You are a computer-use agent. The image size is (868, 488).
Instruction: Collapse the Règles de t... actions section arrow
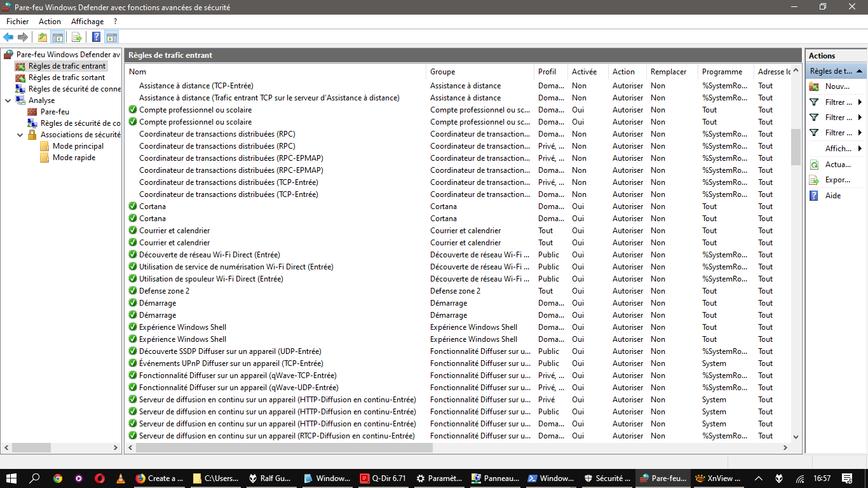(859, 71)
